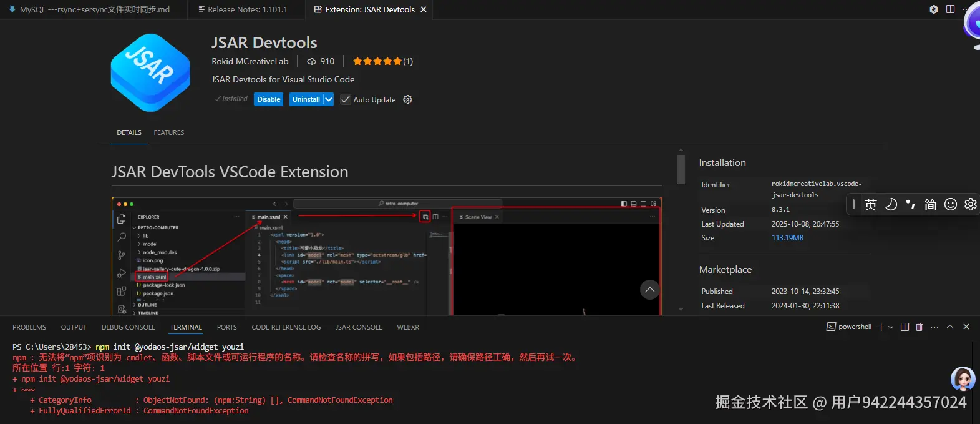Open the Uninstall button dropdown arrow
The width and height of the screenshot is (980, 424).
click(x=329, y=99)
